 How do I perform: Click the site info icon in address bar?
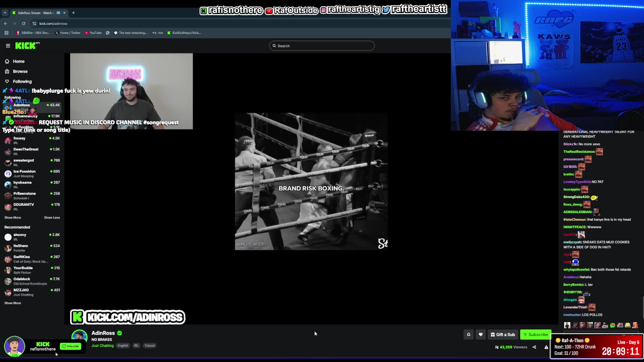tap(34, 23)
